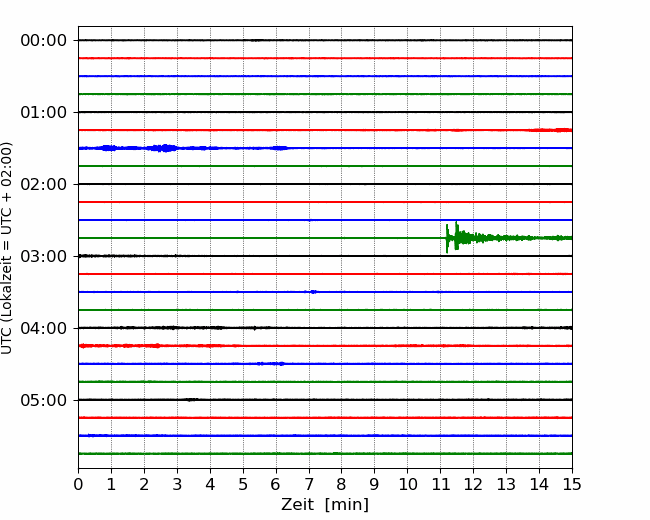The width and height of the screenshot is (650, 520).
Task: Click x-axis tick label 1
Action: click(111, 484)
